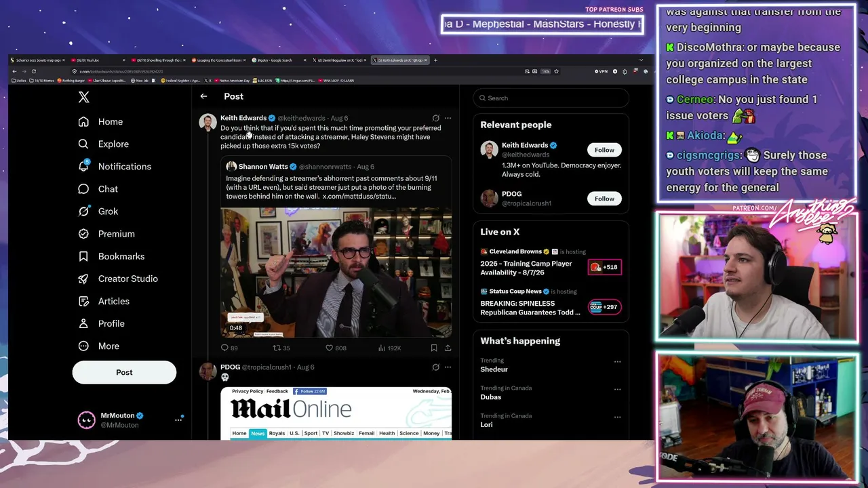Switch to the Daniel Boguslaw on X tab
The image size is (868, 488).
(339, 60)
